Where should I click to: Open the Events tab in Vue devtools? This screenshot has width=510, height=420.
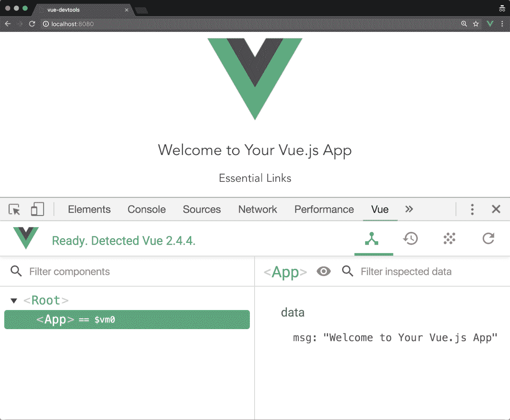[x=450, y=239]
